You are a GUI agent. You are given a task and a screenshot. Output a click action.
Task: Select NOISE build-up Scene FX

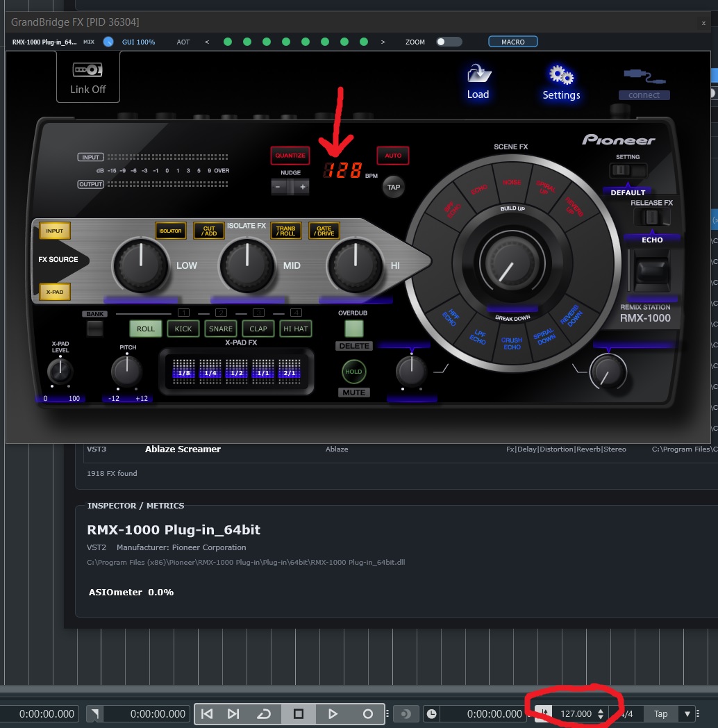[512, 183]
